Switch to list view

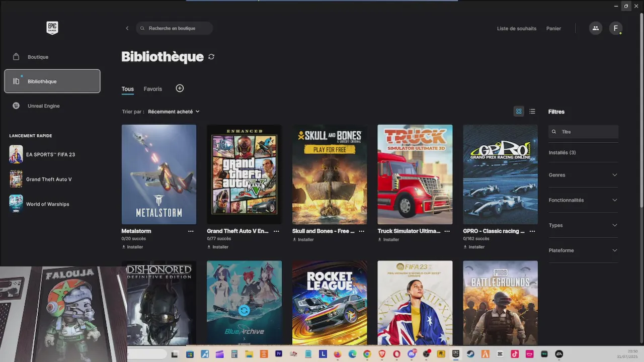click(x=532, y=112)
